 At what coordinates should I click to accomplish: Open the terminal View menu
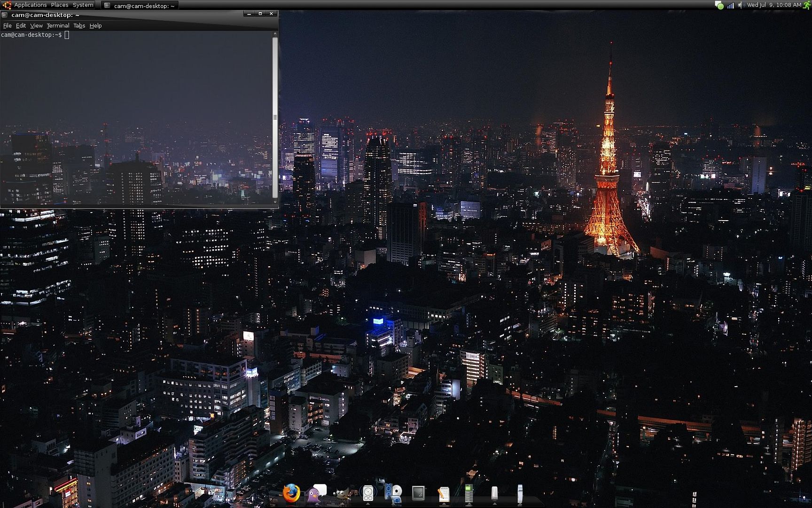[x=36, y=25]
